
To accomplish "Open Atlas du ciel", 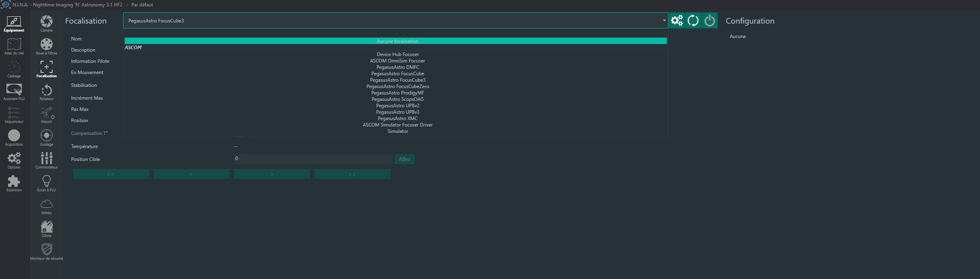I will pyautogui.click(x=14, y=47).
